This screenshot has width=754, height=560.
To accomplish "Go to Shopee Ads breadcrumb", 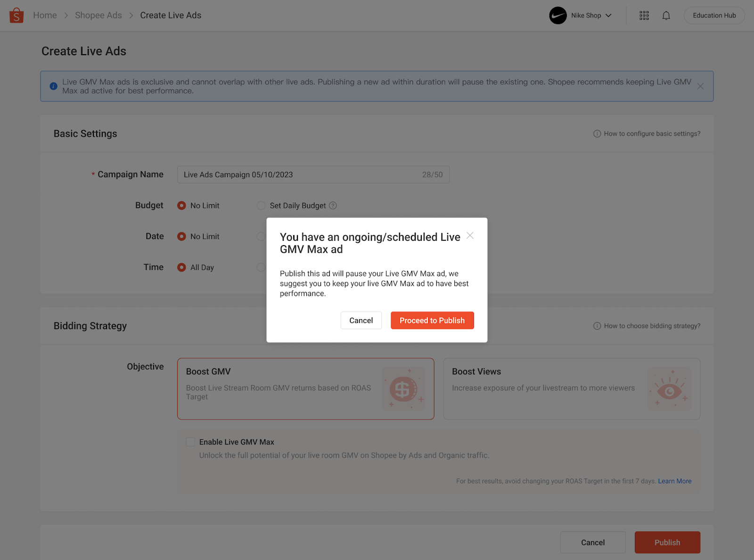I will (x=98, y=16).
